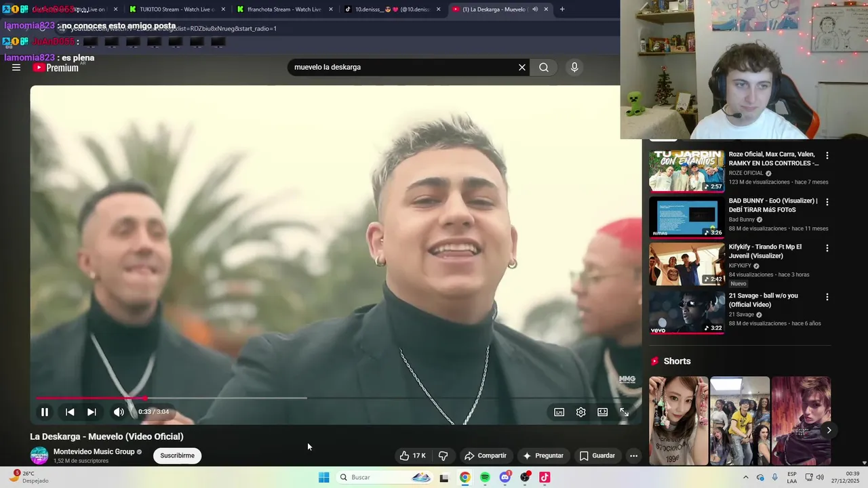Close the ffranchota Stream tab
The width and height of the screenshot is (868, 488).
pyautogui.click(x=331, y=9)
